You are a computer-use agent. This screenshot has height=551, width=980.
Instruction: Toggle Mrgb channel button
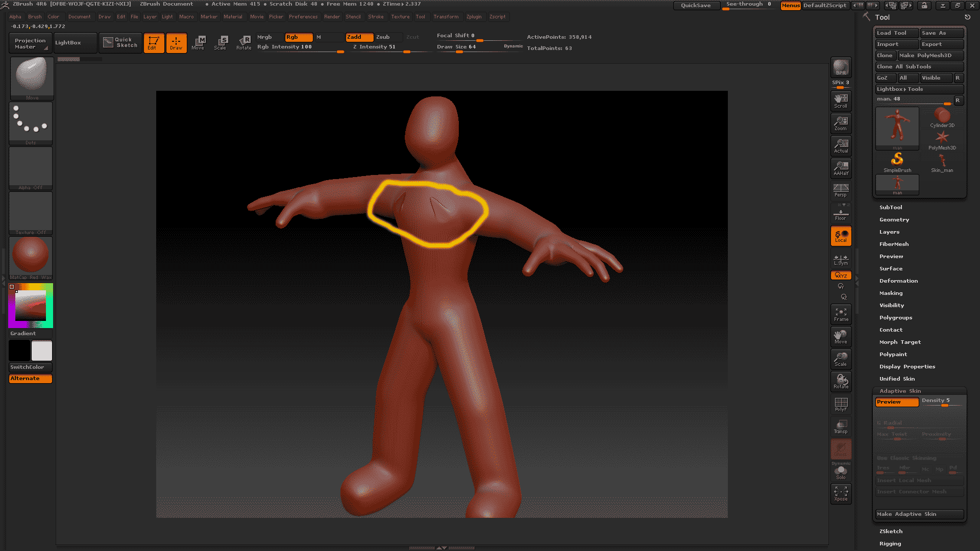(x=270, y=37)
